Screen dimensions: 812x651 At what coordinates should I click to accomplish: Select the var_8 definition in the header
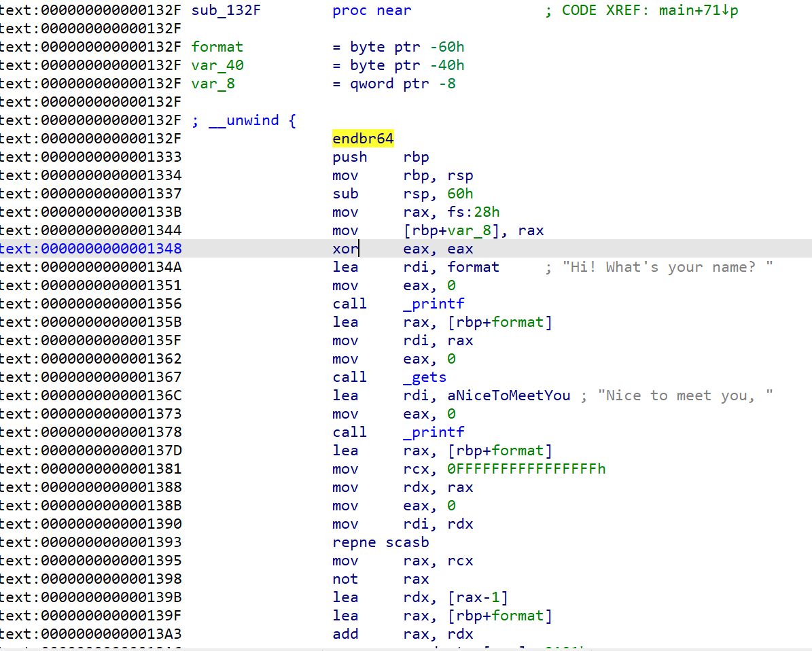[x=213, y=84]
